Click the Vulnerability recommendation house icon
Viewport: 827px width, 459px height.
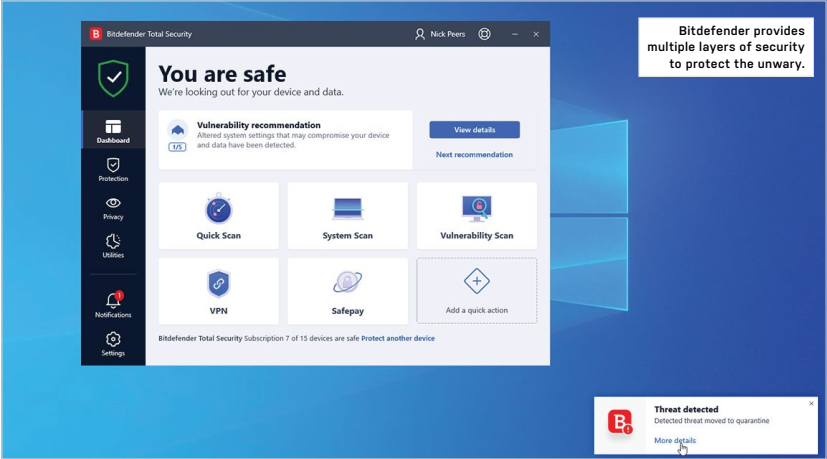[178, 129]
